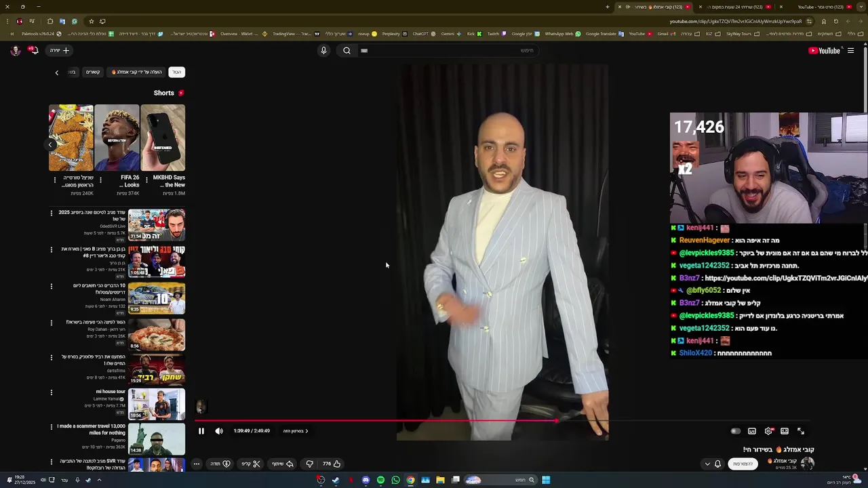The height and width of the screenshot is (488, 868).
Task: Open the pizza thumbnail video 8:56
Action: pyautogui.click(x=157, y=334)
